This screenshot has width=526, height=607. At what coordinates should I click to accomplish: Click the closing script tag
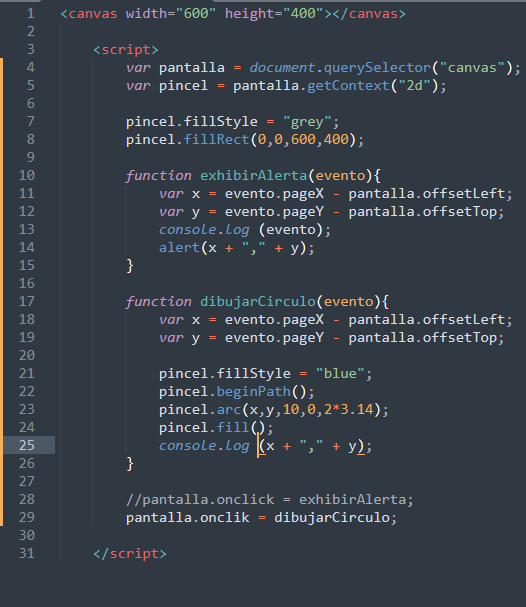pos(130,554)
